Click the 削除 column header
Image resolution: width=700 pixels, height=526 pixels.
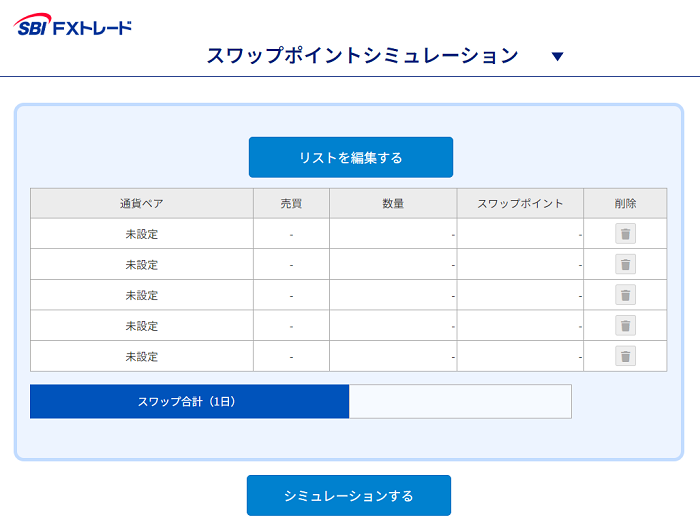tap(625, 204)
